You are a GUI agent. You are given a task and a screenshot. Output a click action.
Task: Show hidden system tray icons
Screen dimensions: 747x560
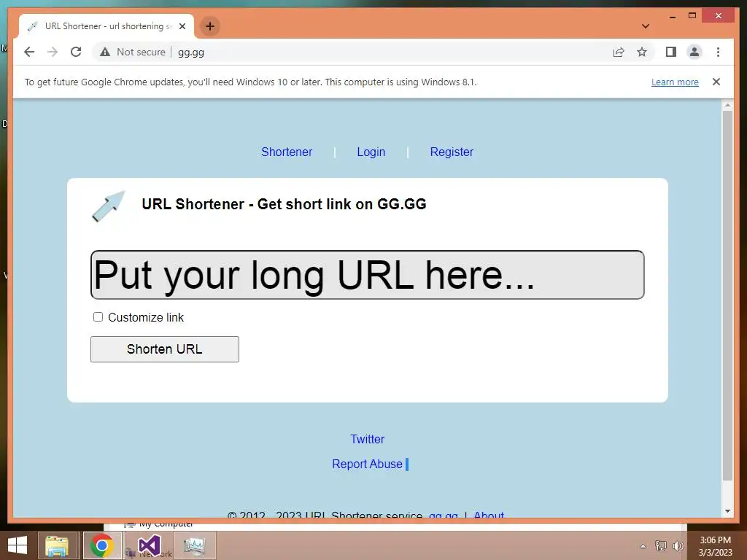(643, 546)
